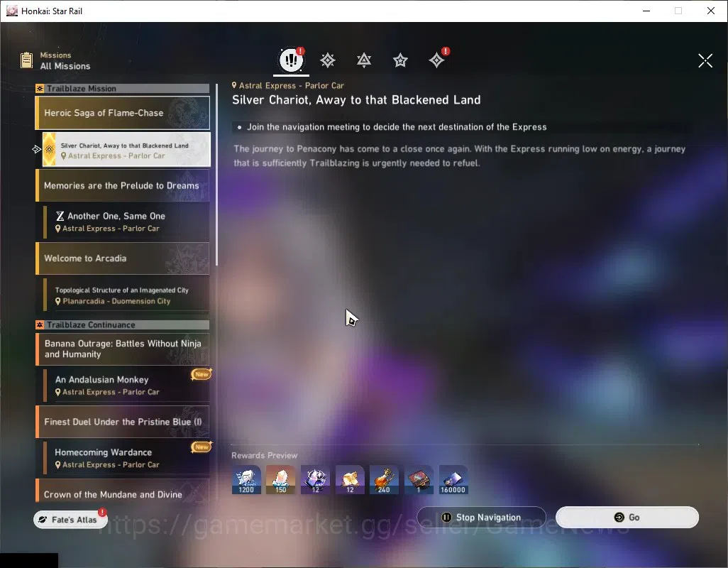
Task: Click the location pin icon under Homecoming Wardance
Action: click(x=58, y=464)
